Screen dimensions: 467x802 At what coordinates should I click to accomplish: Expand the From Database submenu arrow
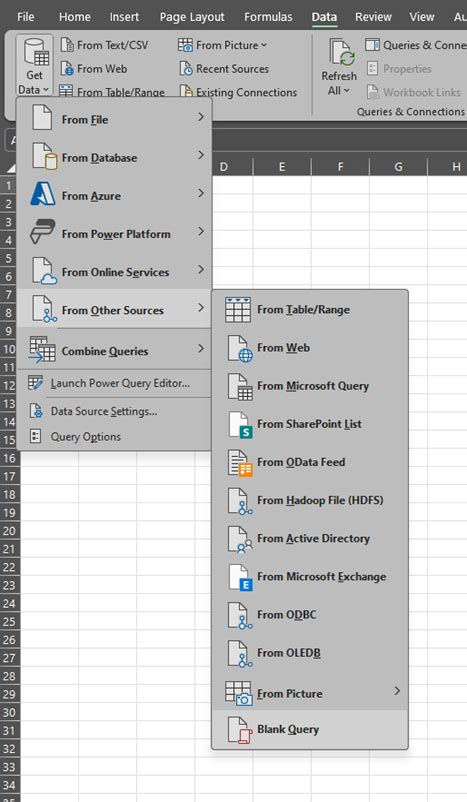[x=201, y=155]
